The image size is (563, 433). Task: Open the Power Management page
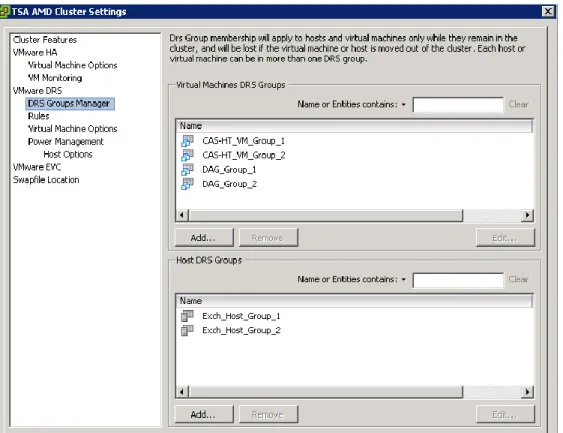pyautogui.click(x=66, y=141)
